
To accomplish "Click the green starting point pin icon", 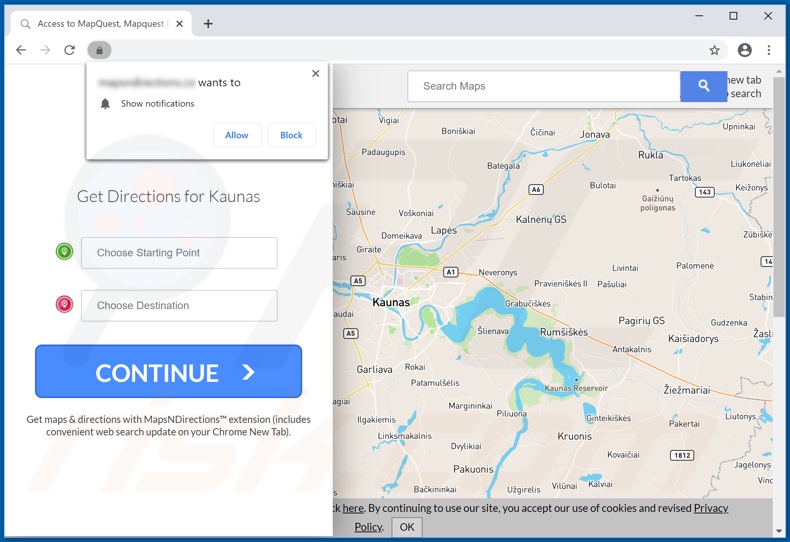I will pos(64,251).
